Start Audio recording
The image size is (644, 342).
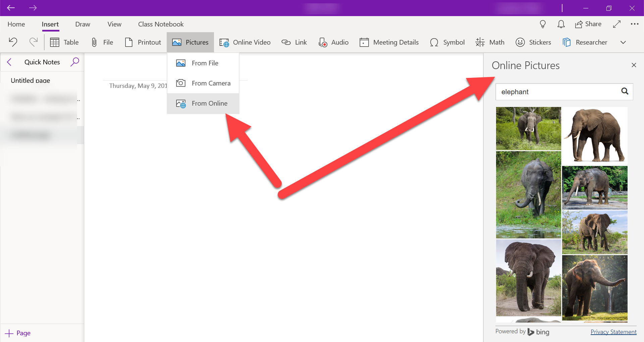[x=333, y=42]
